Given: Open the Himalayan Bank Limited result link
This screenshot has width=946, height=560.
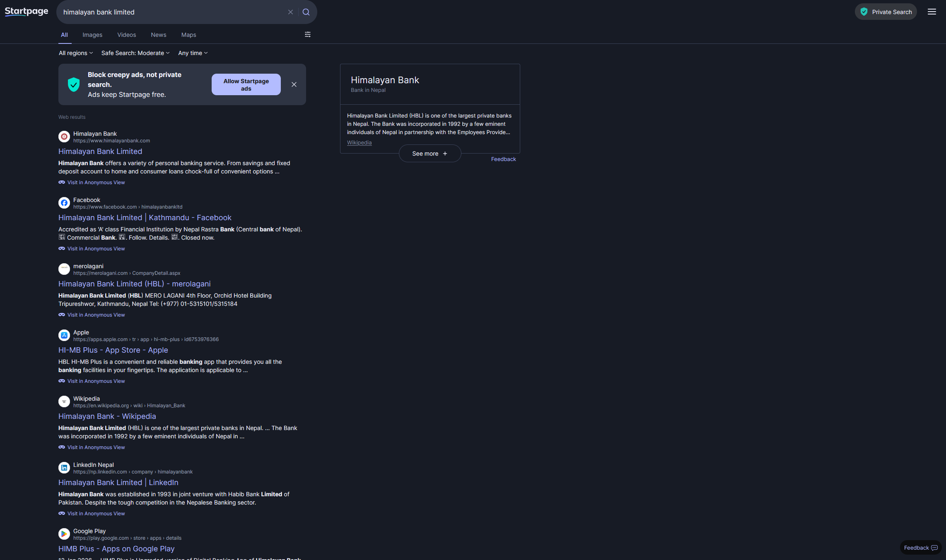Looking at the screenshot, I should coord(100,151).
